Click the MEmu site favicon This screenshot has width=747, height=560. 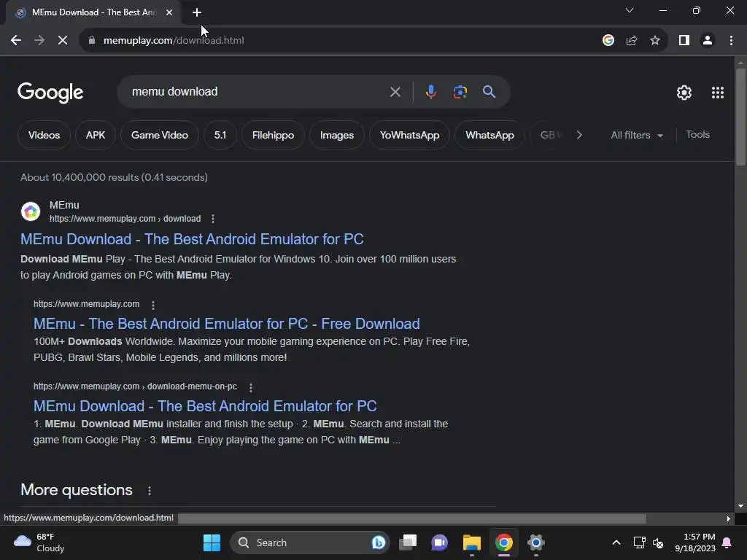31,211
